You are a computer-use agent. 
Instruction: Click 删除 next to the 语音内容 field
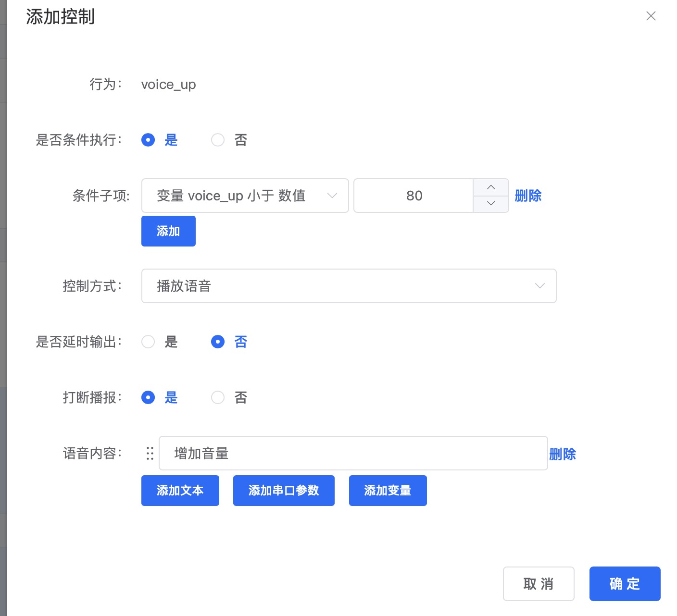[562, 454]
